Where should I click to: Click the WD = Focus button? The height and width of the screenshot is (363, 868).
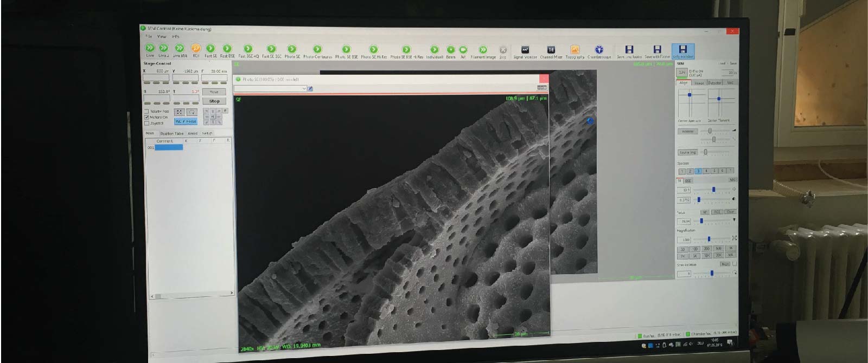(x=186, y=121)
